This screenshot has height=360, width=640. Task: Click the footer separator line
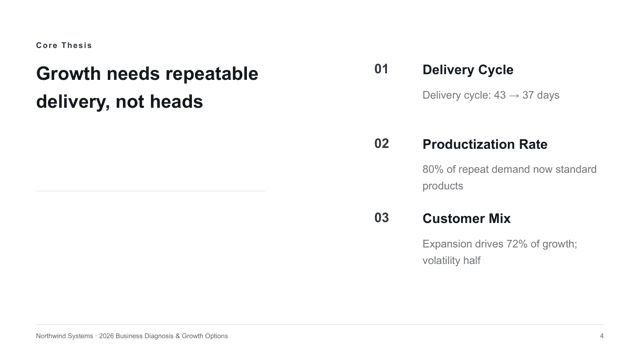(320, 325)
